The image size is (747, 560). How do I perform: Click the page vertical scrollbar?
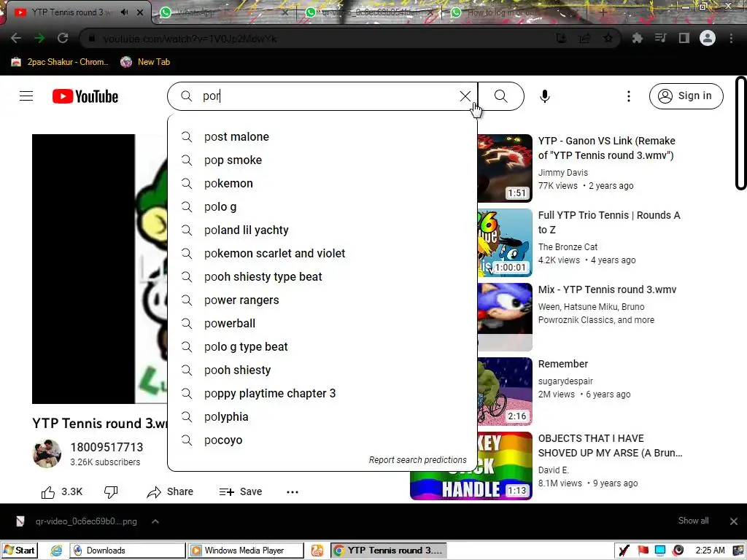[741, 133]
